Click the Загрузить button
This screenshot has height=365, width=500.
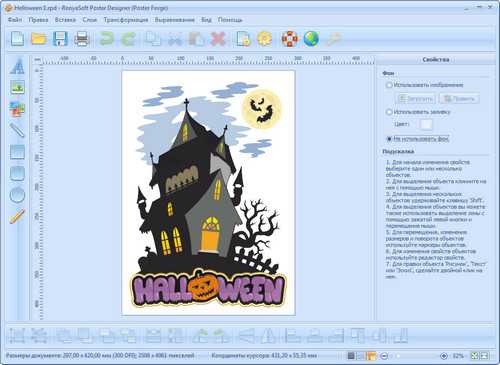coord(416,99)
